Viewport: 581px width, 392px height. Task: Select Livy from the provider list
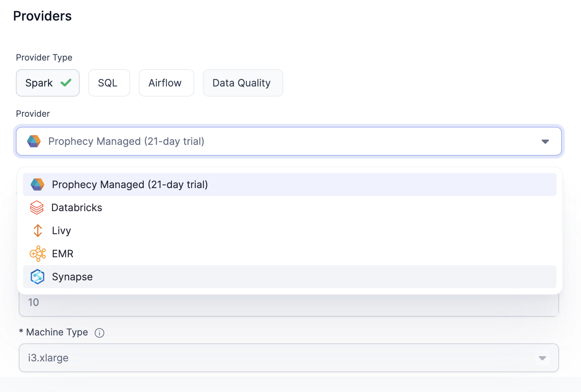pos(290,231)
